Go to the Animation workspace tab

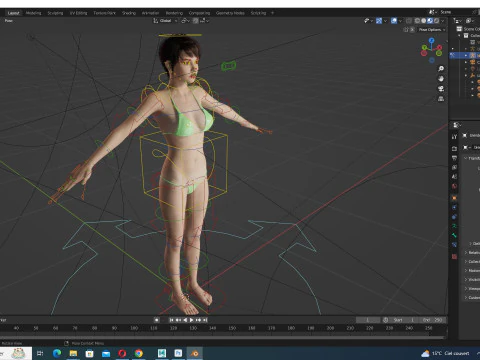tap(150, 13)
